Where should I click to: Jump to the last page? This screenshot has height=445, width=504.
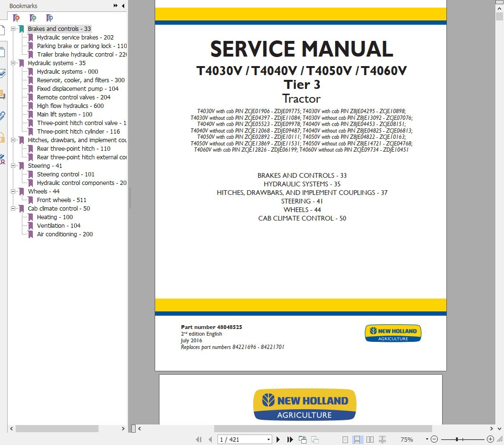(x=289, y=439)
